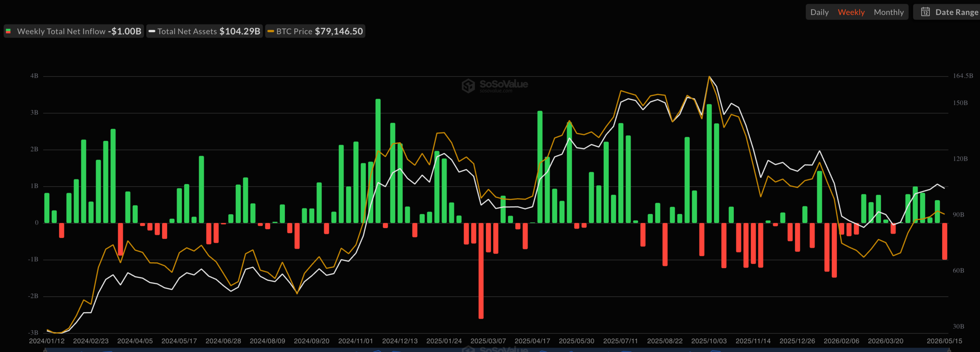Switch chart to Daily view

(819, 12)
